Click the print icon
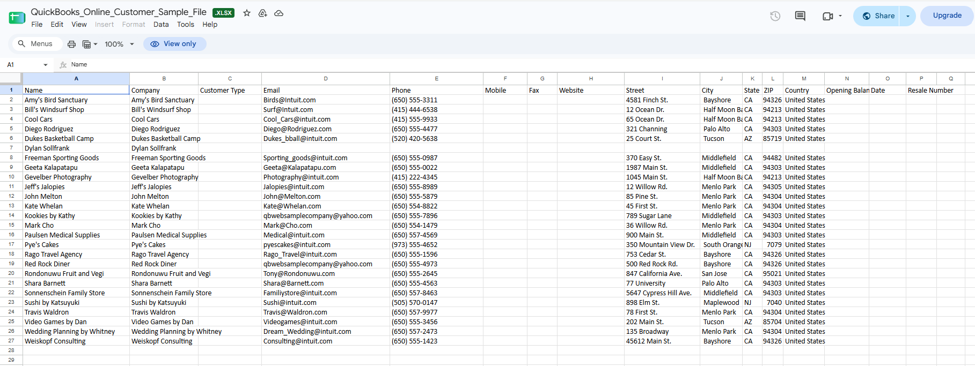 tap(72, 44)
